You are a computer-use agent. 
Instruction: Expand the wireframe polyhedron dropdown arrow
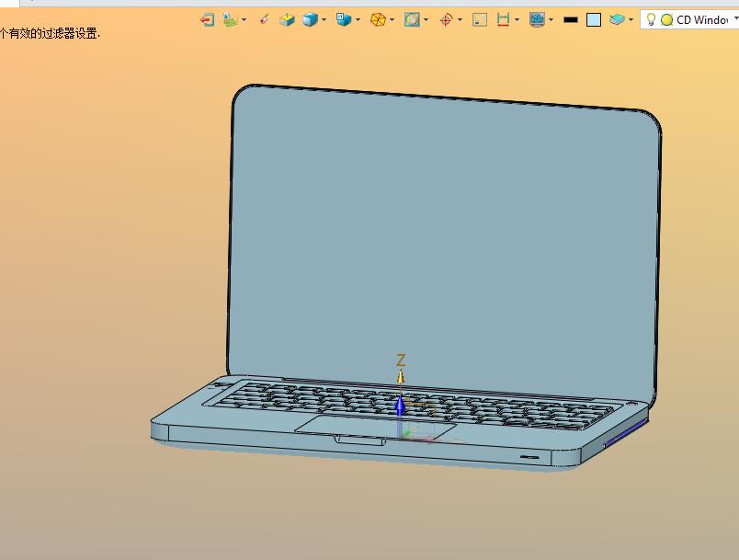click(x=392, y=20)
